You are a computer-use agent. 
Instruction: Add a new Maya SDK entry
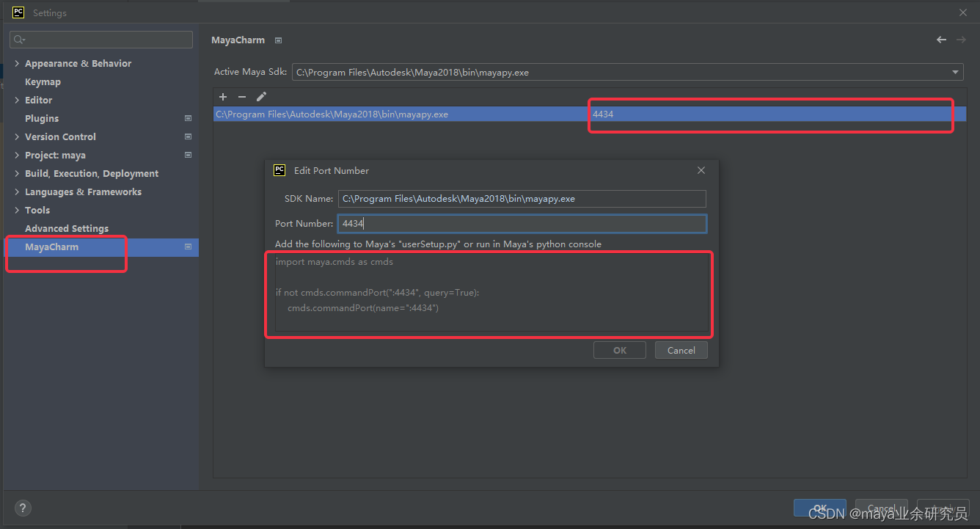(223, 97)
